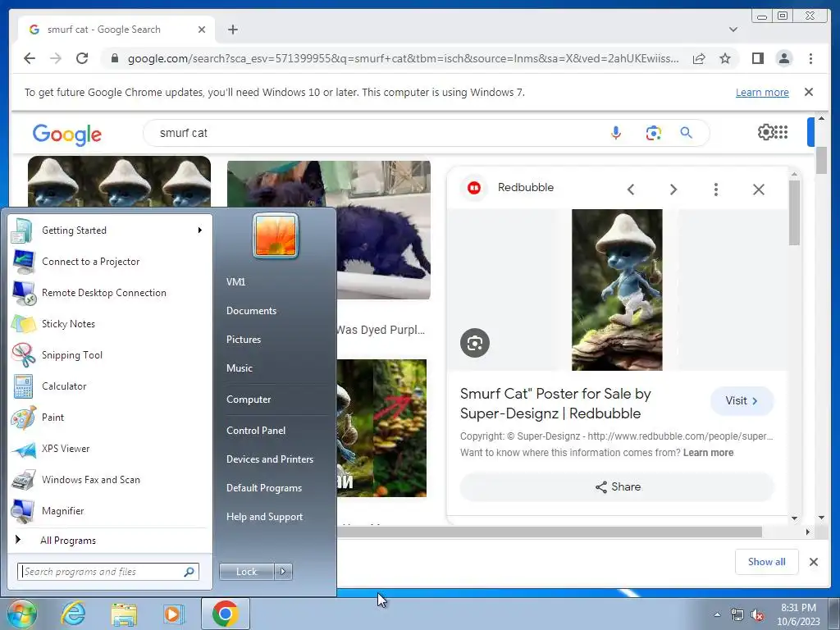Click the share page icon in the address bar
The image size is (840, 630).
tap(699, 58)
